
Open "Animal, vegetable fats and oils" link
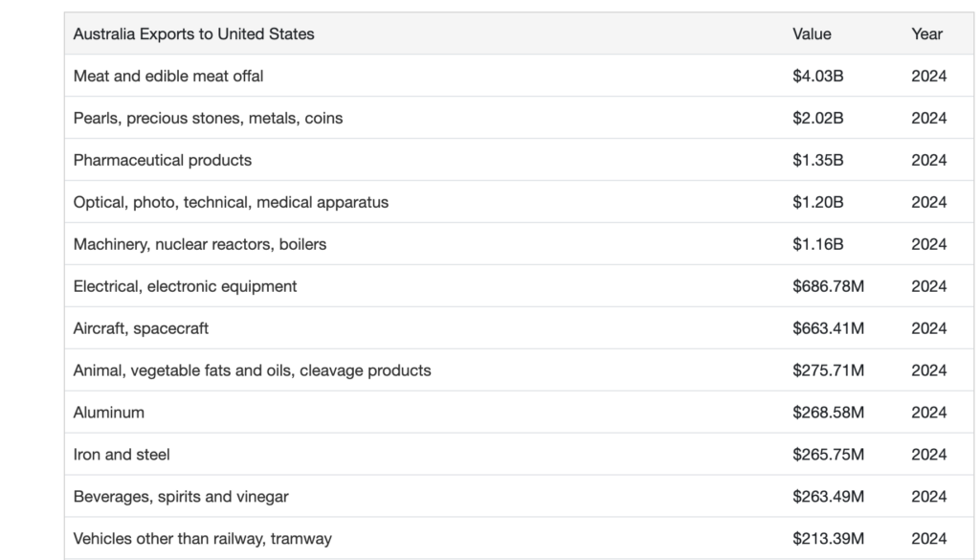point(252,370)
